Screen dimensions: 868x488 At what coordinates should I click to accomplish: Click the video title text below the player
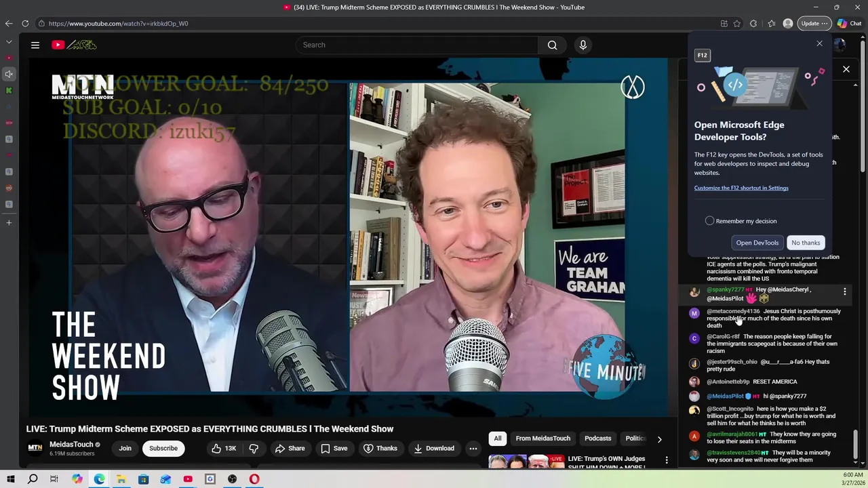pos(210,429)
